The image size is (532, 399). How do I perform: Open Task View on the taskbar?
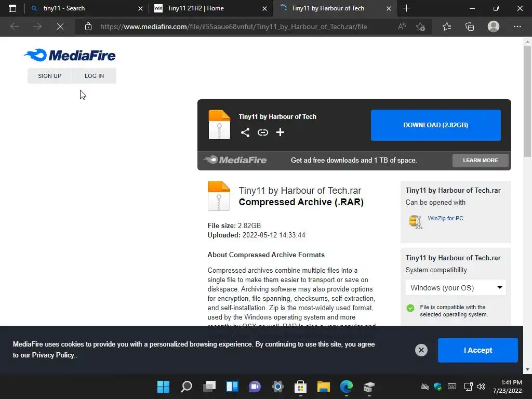(x=209, y=387)
